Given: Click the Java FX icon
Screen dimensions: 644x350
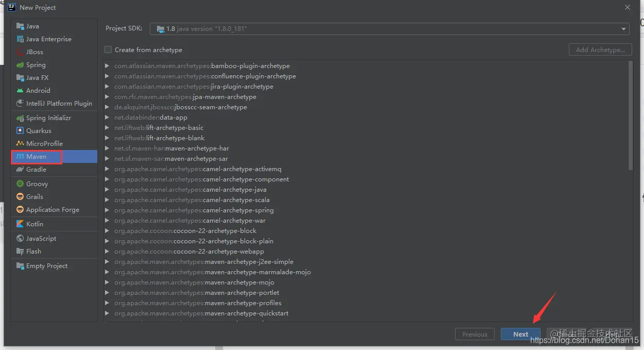Looking at the screenshot, I should pos(20,78).
